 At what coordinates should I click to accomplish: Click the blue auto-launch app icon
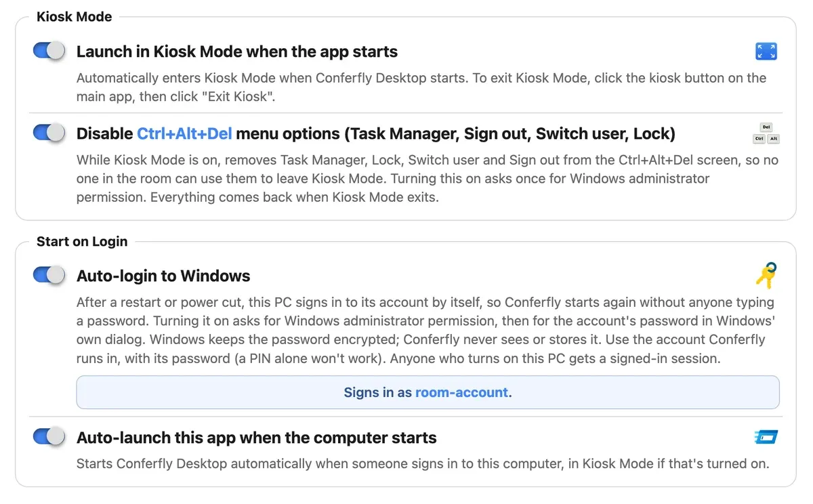pos(766,438)
